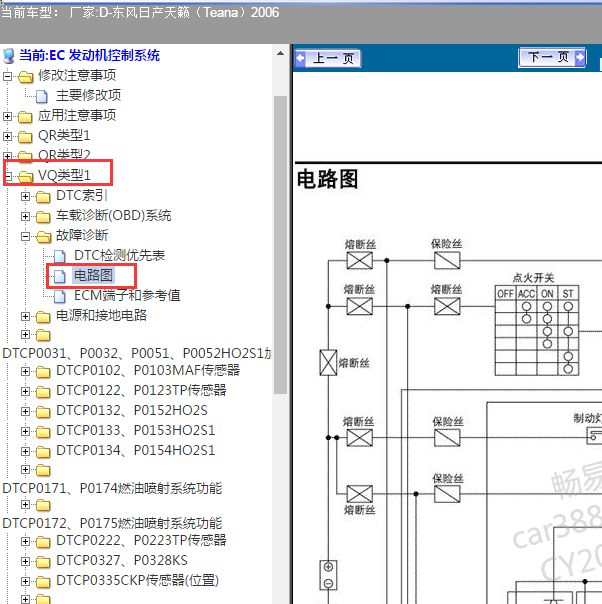Expand DTCP0327、P0328KS node

[25, 562]
